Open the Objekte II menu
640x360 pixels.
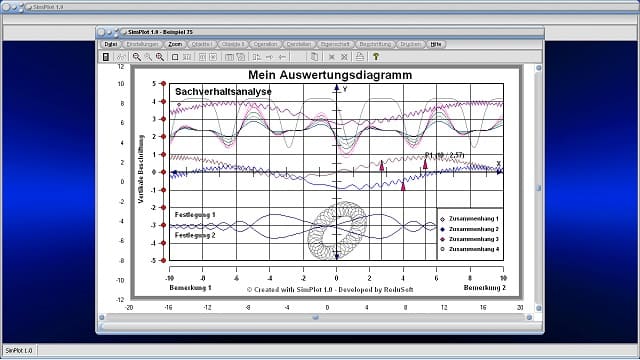pyautogui.click(x=233, y=44)
